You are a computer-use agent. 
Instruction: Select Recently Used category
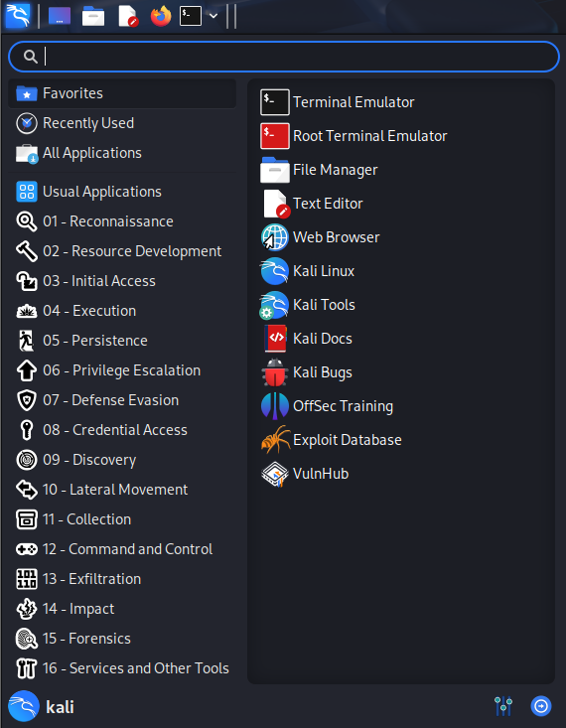pos(122,123)
